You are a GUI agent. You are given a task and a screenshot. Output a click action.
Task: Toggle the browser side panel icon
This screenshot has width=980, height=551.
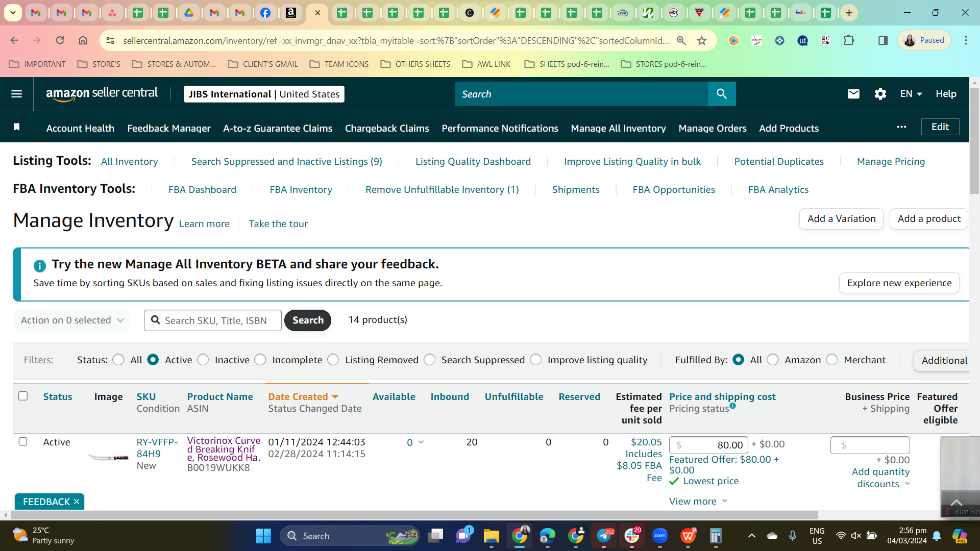(x=883, y=40)
